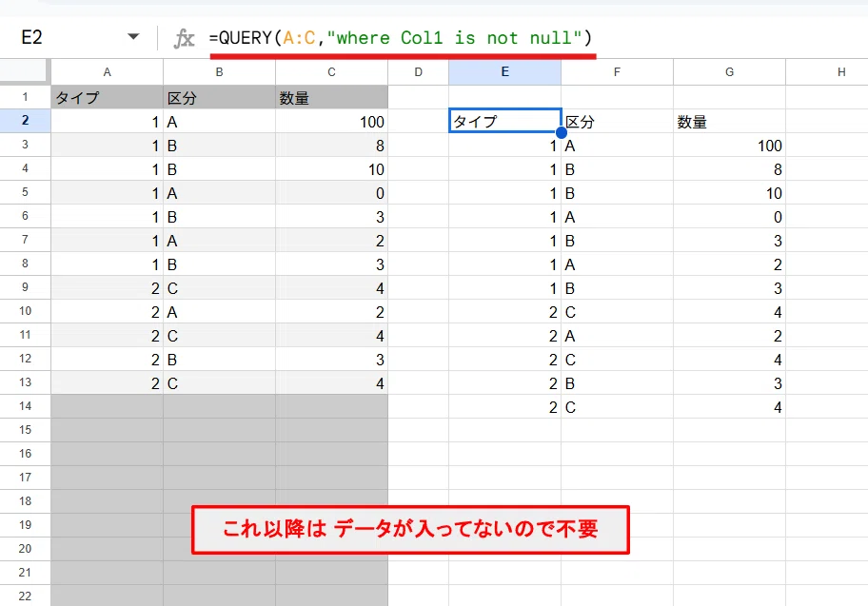Select column E header
Screen dimensions: 868x606
(x=504, y=72)
